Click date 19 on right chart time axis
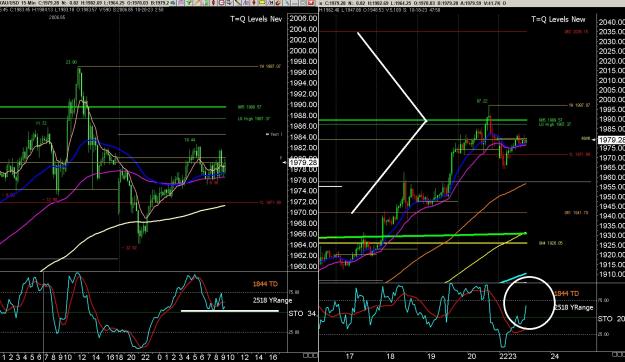This screenshot has width=625, height=362. pyautogui.click(x=431, y=356)
